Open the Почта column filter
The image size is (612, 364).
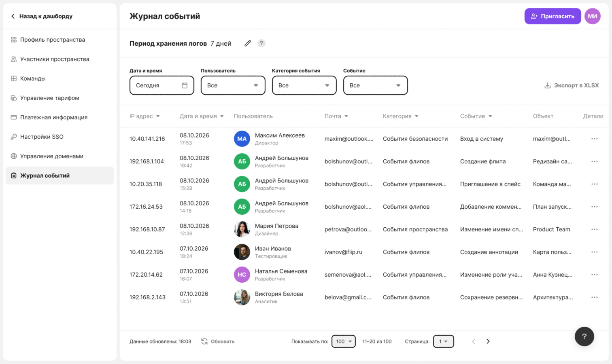coord(336,116)
